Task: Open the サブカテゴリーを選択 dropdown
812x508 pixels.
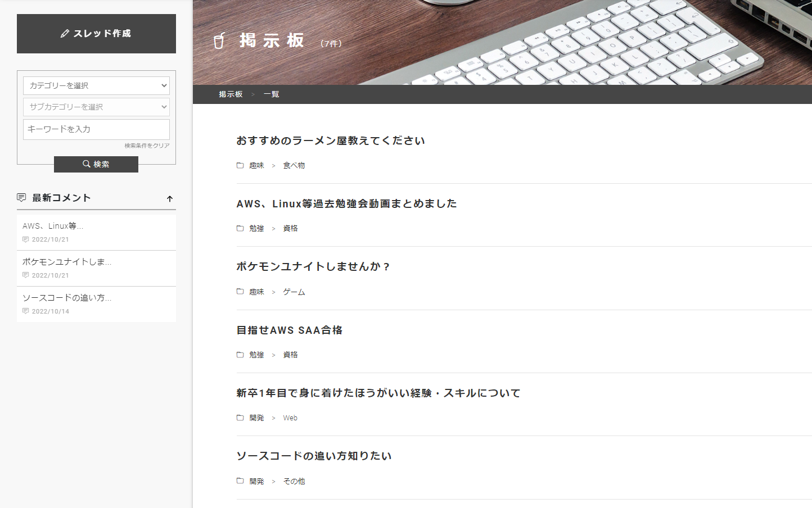Action: [x=96, y=107]
